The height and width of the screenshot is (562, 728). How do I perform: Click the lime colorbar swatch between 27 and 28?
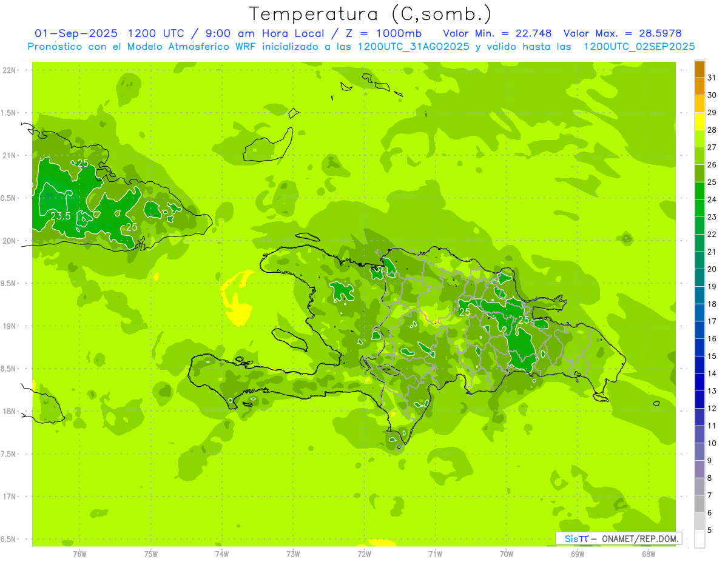click(x=699, y=138)
